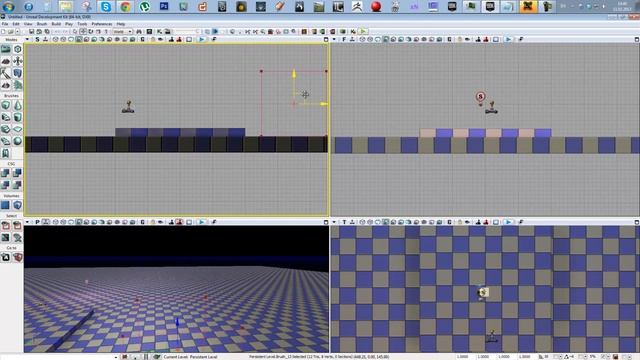Click Add Special Brush under Volumes
Screen dimensions: 640x360
[x=6, y=205]
